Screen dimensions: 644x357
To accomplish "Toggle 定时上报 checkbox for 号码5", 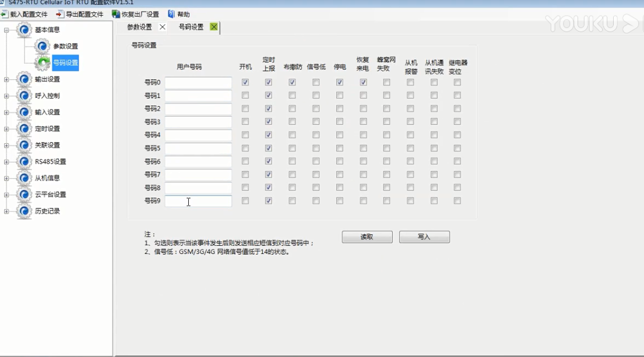I will 269,148.
